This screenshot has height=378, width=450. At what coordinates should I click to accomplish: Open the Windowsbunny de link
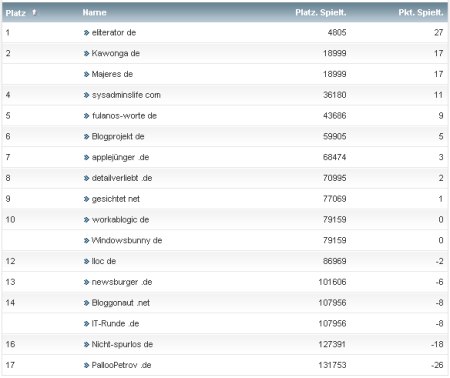126,240
